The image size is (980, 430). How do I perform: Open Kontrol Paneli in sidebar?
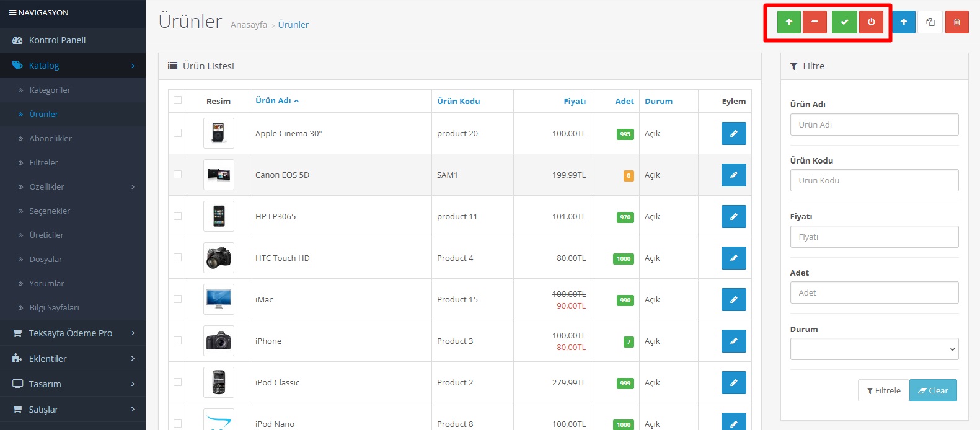(73, 40)
